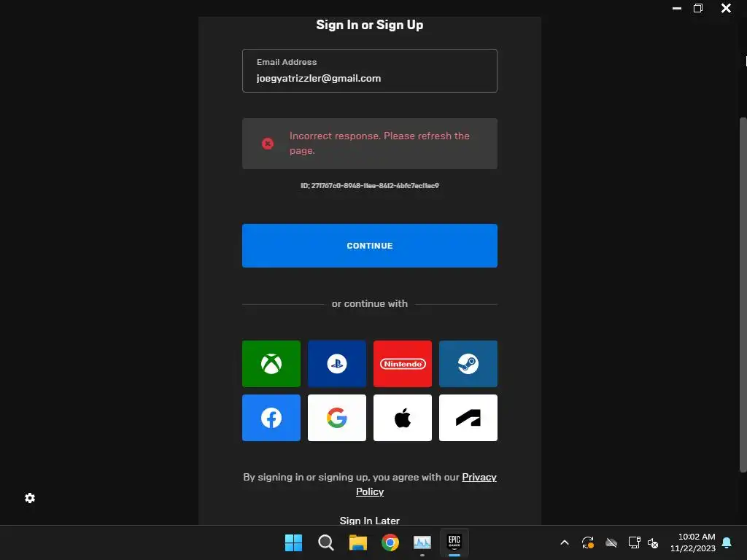Launch Google Chrome from taskbar
The height and width of the screenshot is (560, 747).
click(390, 542)
